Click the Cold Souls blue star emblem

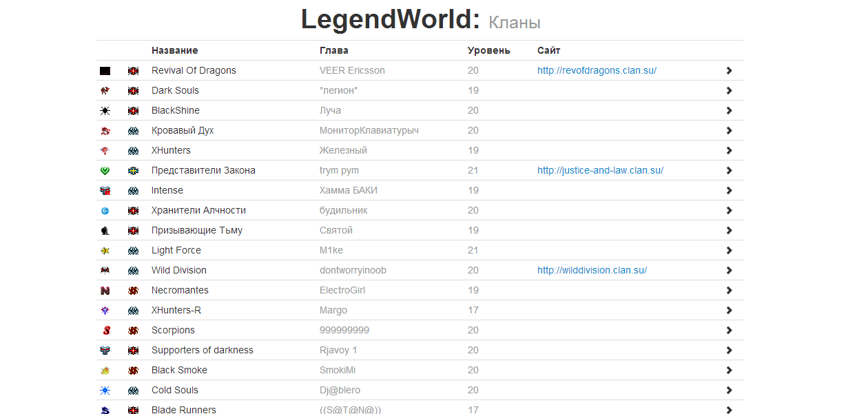[105, 391]
